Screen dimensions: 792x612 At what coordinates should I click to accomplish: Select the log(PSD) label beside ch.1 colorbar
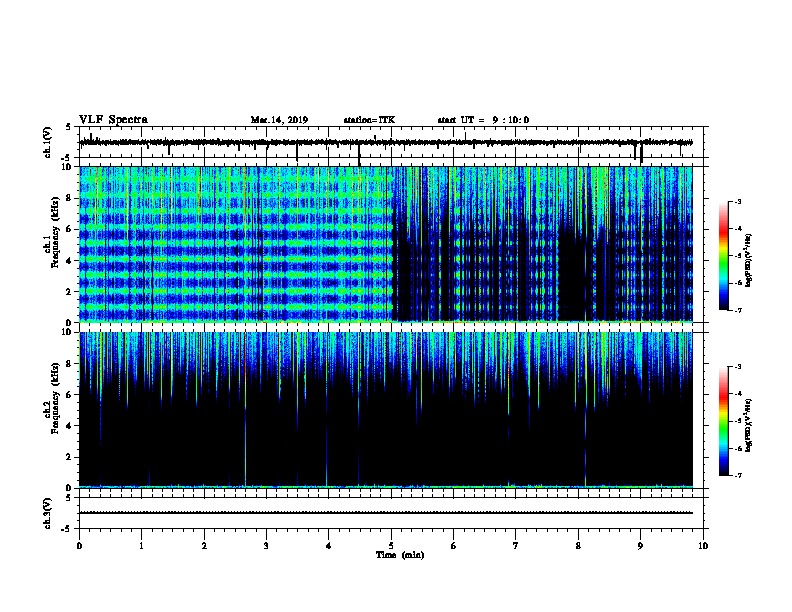coord(748,261)
